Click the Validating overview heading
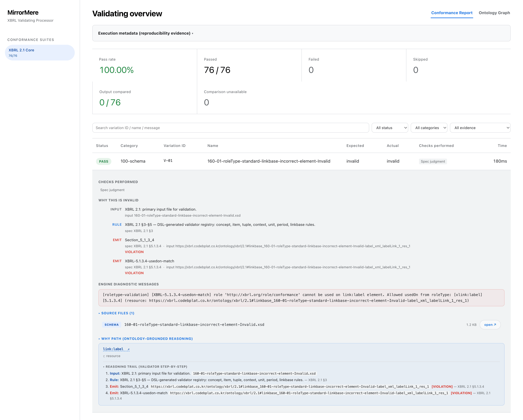This screenshot has height=420, width=523. [x=127, y=14]
